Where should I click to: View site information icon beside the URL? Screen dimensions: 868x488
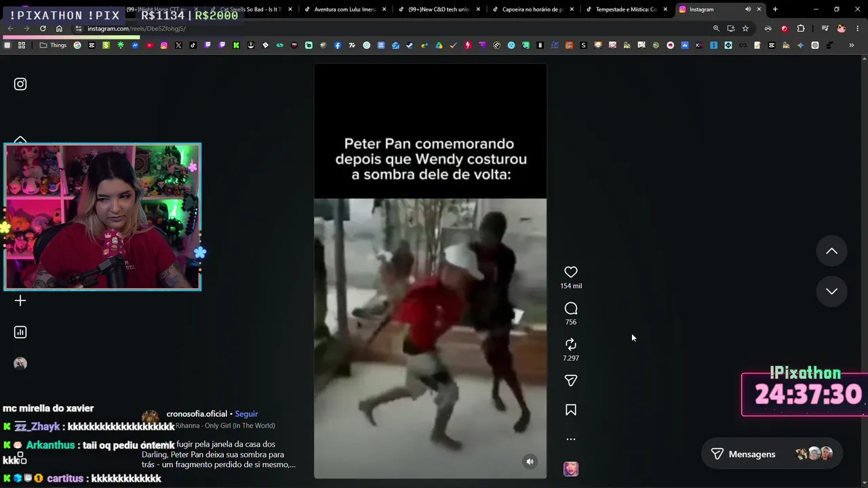coord(79,28)
